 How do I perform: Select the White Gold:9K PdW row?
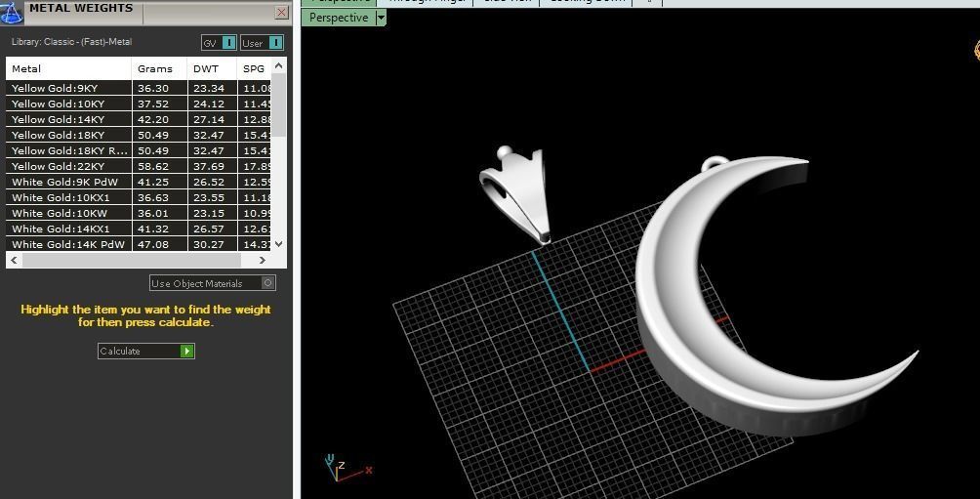pyautogui.click(x=139, y=182)
